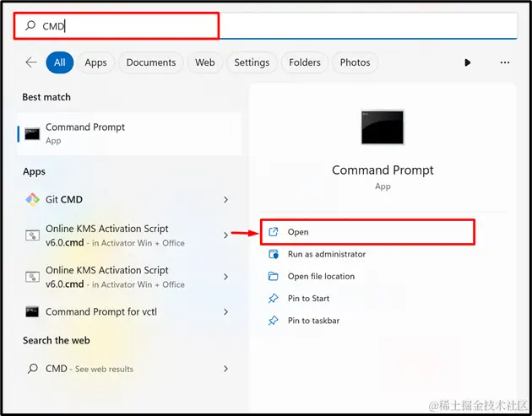Expand first Online KMS Activation Script chevron
This screenshot has height=416, width=532.
point(226,235)
